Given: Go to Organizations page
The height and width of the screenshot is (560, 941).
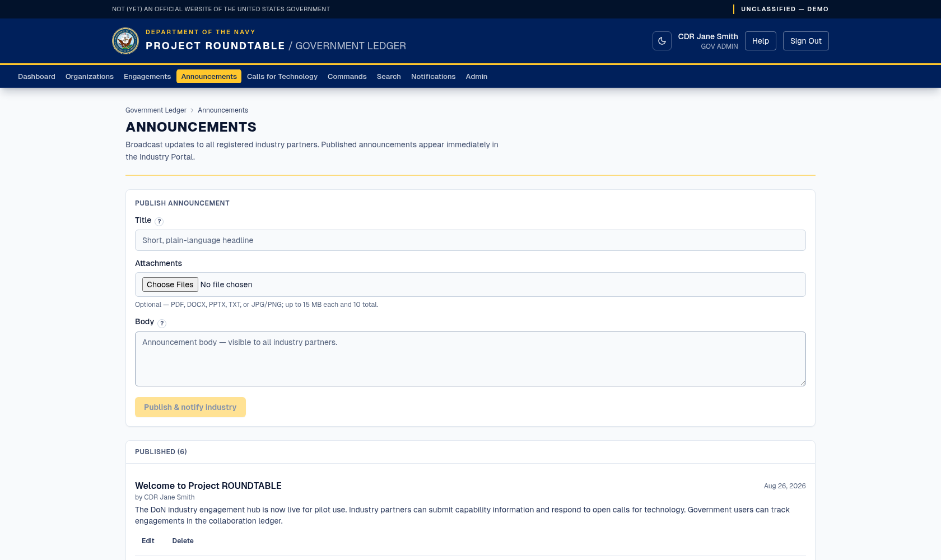Looking at the screenshot, I should (90, 76).
